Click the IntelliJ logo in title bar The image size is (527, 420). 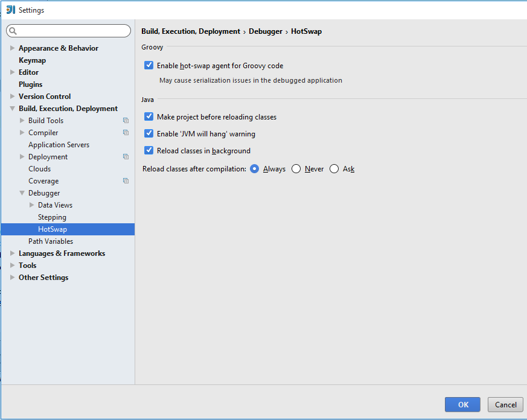[10, 10]
